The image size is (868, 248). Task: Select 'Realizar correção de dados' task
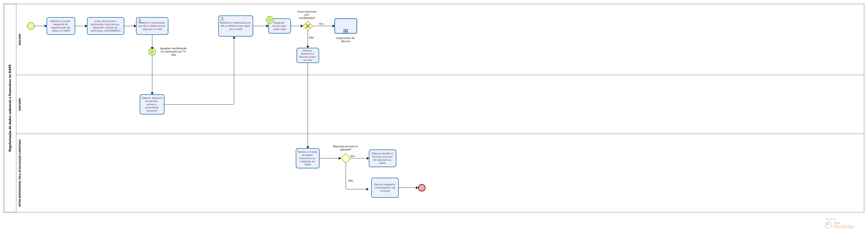tap(308, 158)
